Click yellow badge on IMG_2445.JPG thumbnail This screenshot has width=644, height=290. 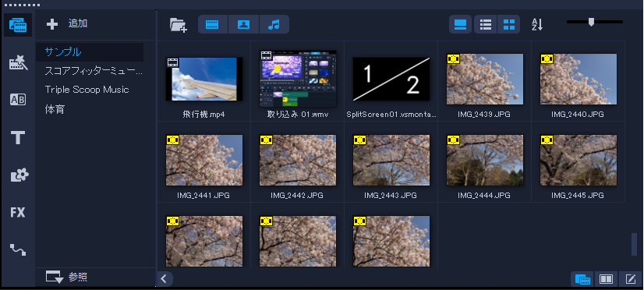(x=547, y=140)
